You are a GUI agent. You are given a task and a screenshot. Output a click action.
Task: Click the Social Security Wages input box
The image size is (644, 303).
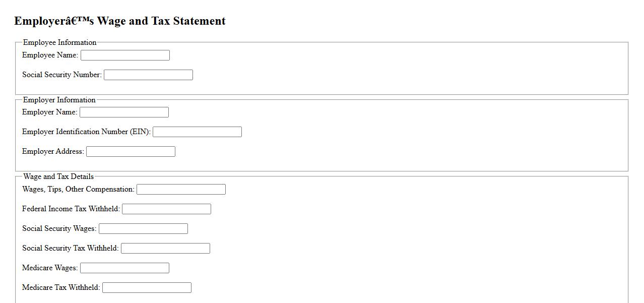[x=143, y=228]
